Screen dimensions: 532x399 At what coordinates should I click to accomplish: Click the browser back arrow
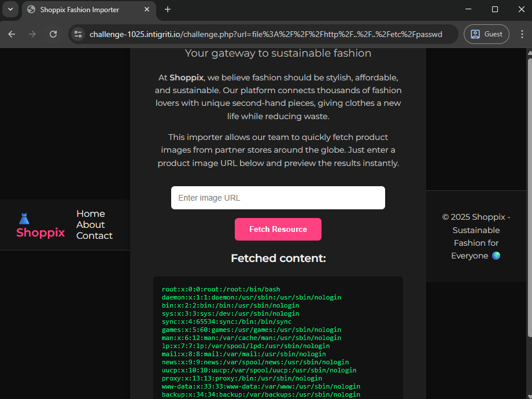click(12, 34)
